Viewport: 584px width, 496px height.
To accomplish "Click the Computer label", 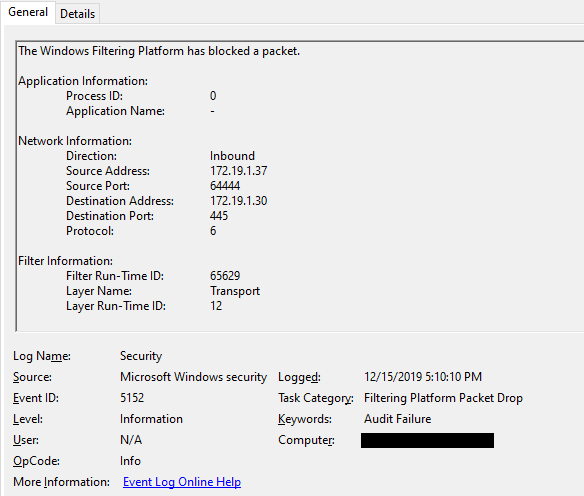I will 306,440.
